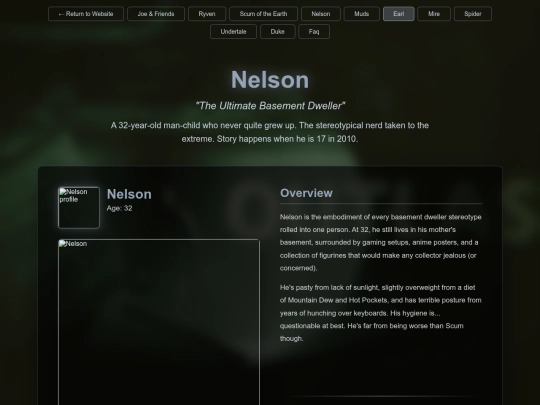Open the Scum of the Earth tab
Image resolution: width=540 pixels, height=405 pixels.
click(x=263, y=14)
